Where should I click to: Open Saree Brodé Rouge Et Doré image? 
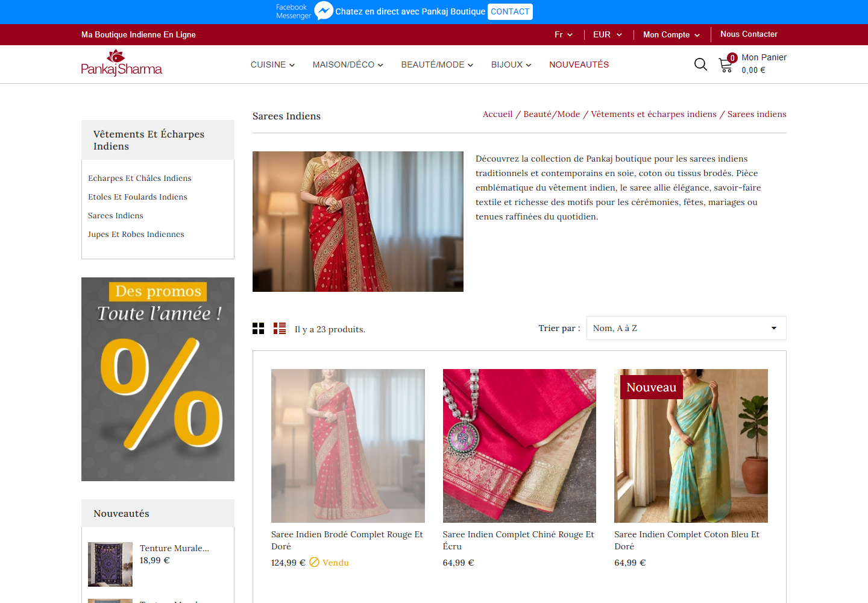click(x=348, y=446)
